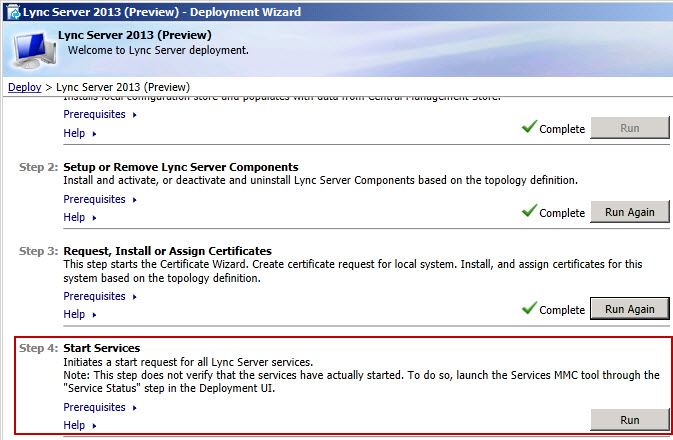Select the Step 4 Start Services heading
Image resolution: width=673 pixels, height=440 pixels.
pos(102,348)
